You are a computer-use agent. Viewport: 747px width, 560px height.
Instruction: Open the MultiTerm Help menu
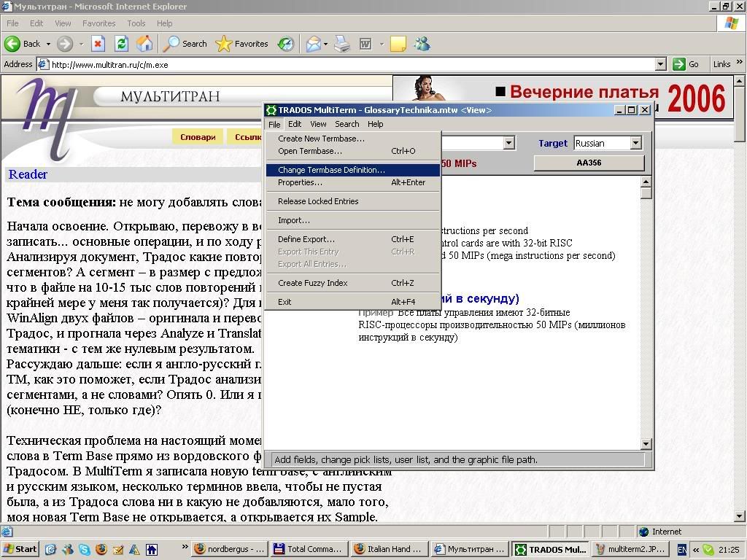[376, 124]
